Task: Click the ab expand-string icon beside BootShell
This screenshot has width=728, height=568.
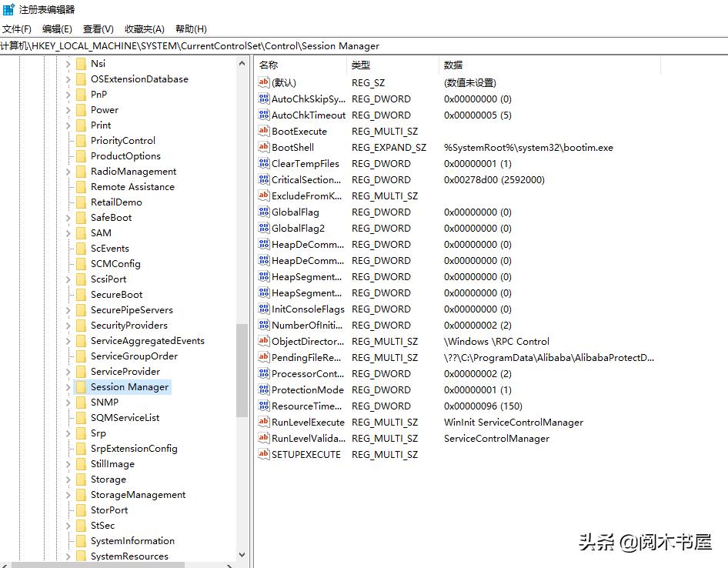Action: [264, 147]
